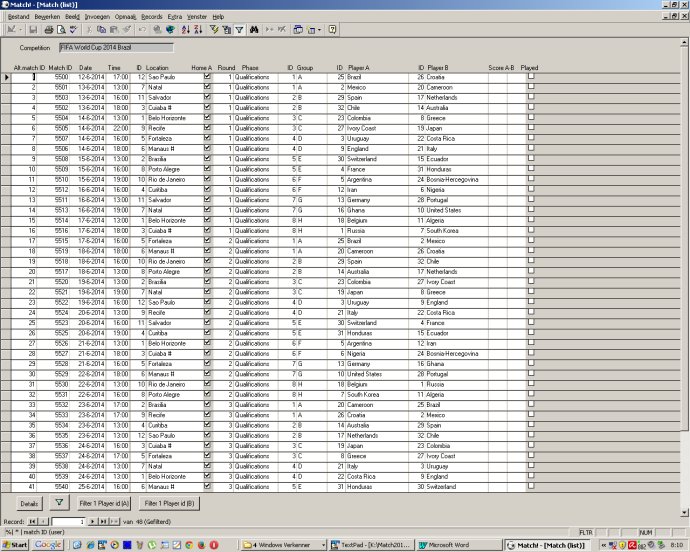Click the Cut scissors icon

89,29
